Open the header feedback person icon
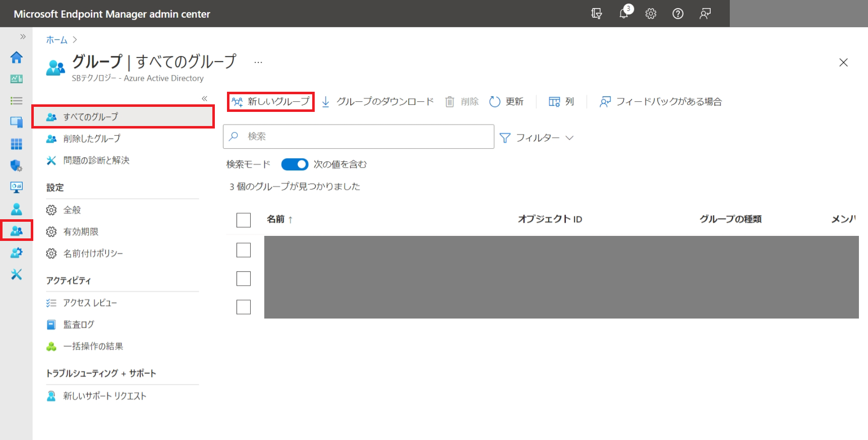This screenshot has width=868, height=440. (705, 14)
